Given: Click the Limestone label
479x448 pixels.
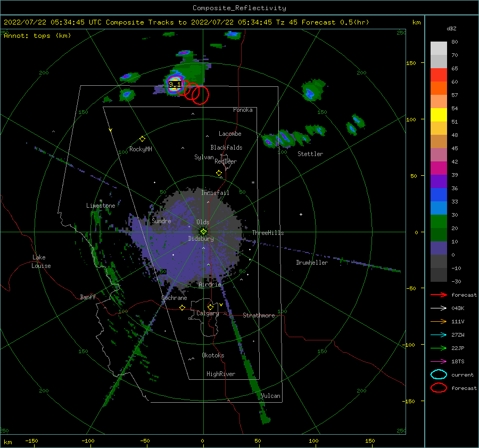Looking at the screenshot, I should pyautogui.click(x=101, y=206).
